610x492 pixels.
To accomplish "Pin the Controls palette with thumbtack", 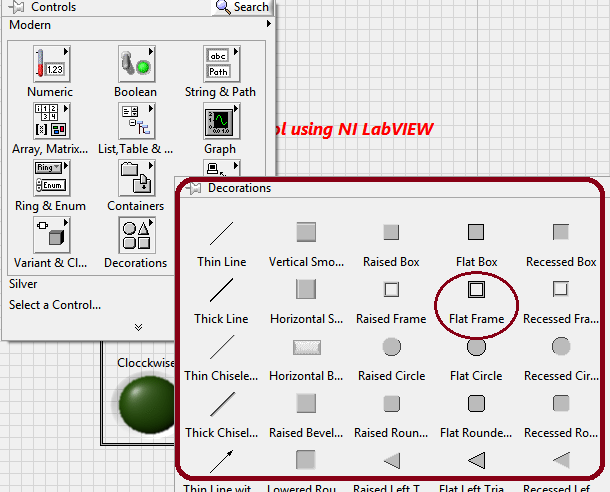I will [16, 7].
